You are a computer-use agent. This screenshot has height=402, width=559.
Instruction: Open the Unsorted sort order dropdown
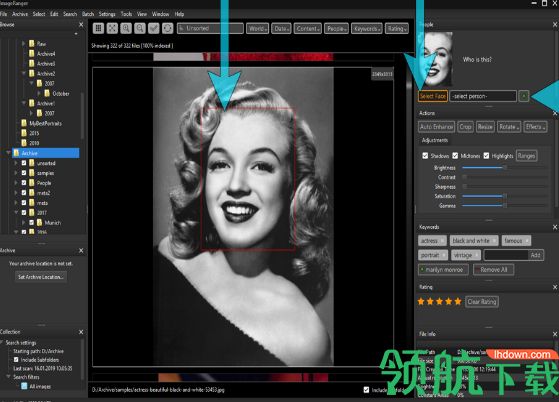coord(210,29)
